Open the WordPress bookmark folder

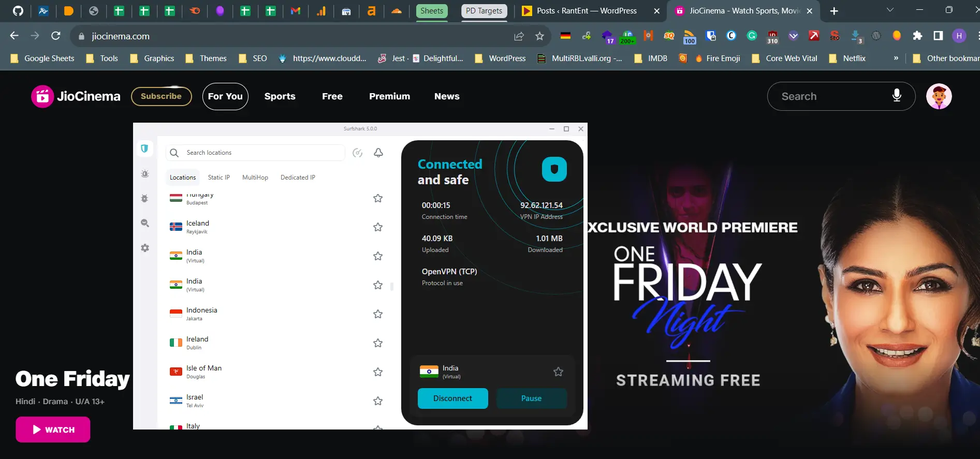click(500, 58)
